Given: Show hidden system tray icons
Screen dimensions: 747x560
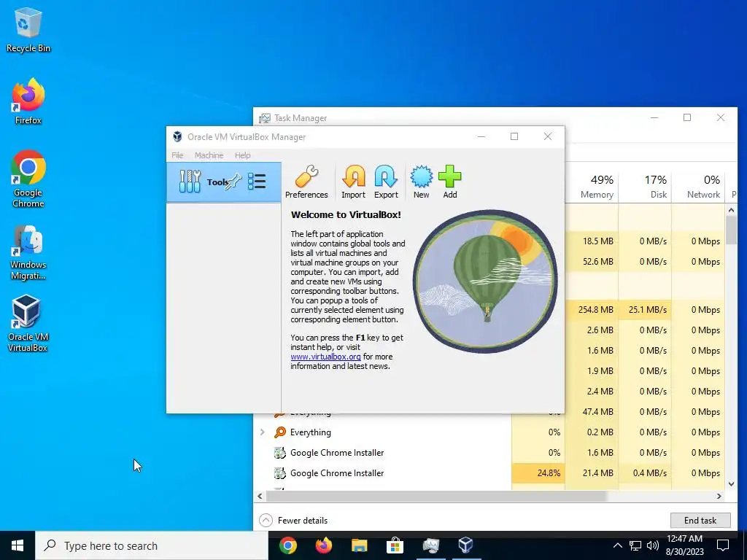Looking at the screenshot, I should pos(617,545).
